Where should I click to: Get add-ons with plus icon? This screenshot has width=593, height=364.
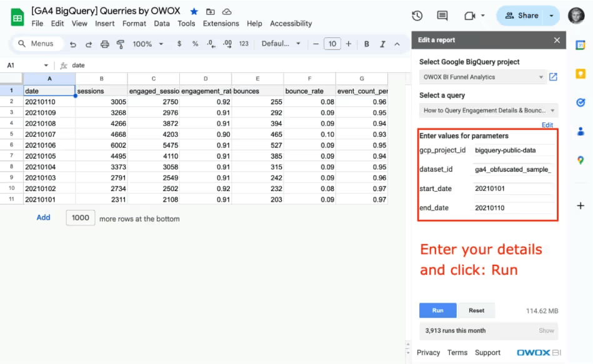[x=581, y=205]
